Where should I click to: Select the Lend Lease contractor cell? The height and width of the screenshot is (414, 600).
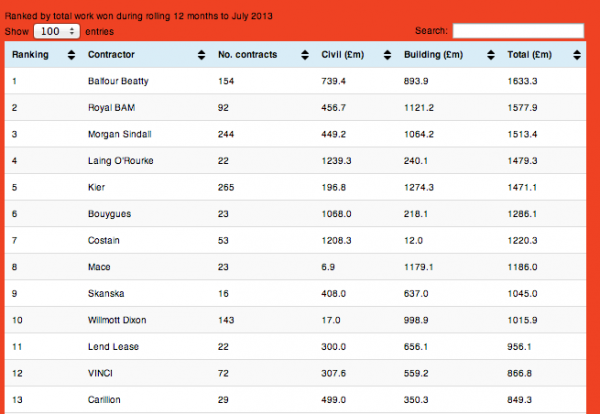[113, 347]
